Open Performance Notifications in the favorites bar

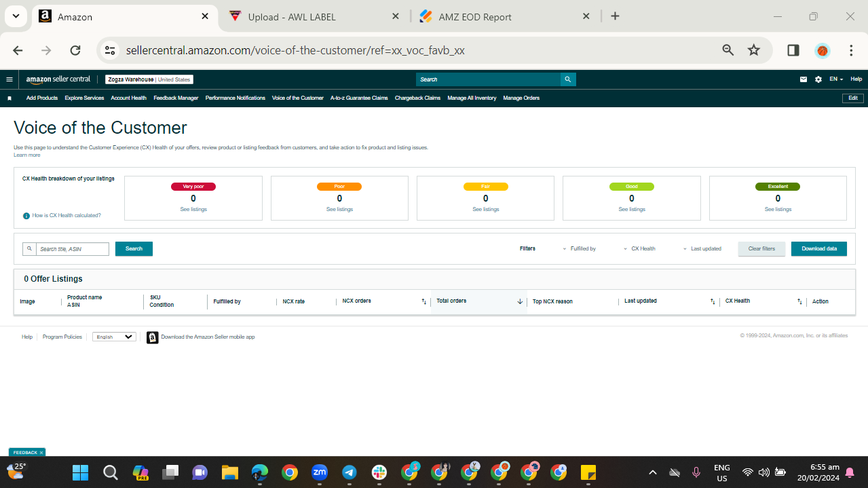point(235,98)
